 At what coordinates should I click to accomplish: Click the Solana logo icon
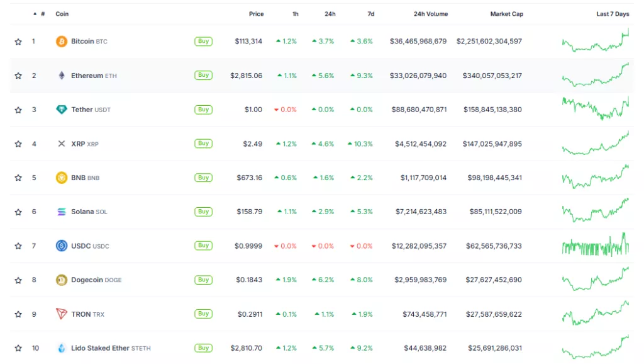point(62,212)
